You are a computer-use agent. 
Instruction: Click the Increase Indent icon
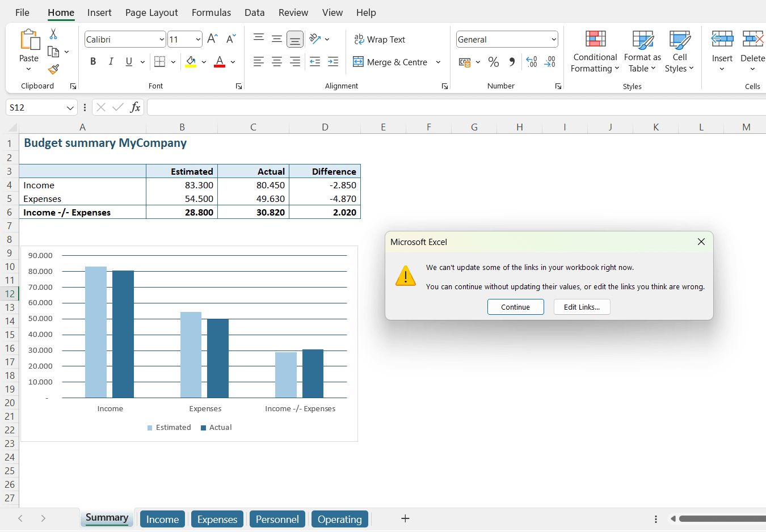333,62
